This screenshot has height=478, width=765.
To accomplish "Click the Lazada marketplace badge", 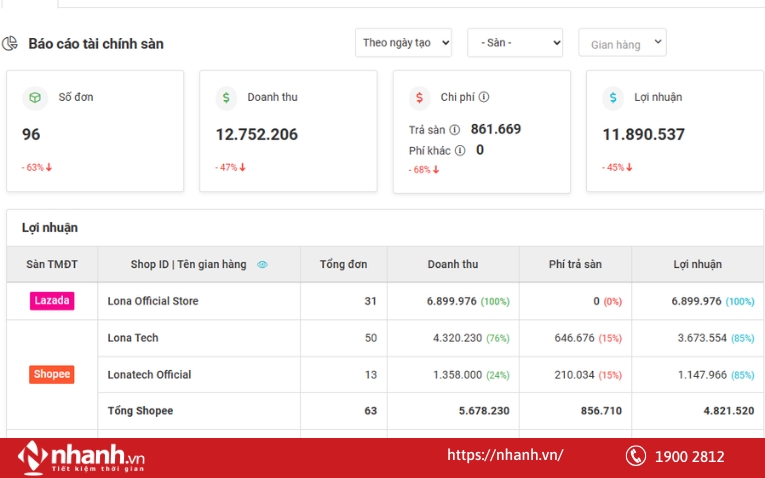I will point(52,301).
